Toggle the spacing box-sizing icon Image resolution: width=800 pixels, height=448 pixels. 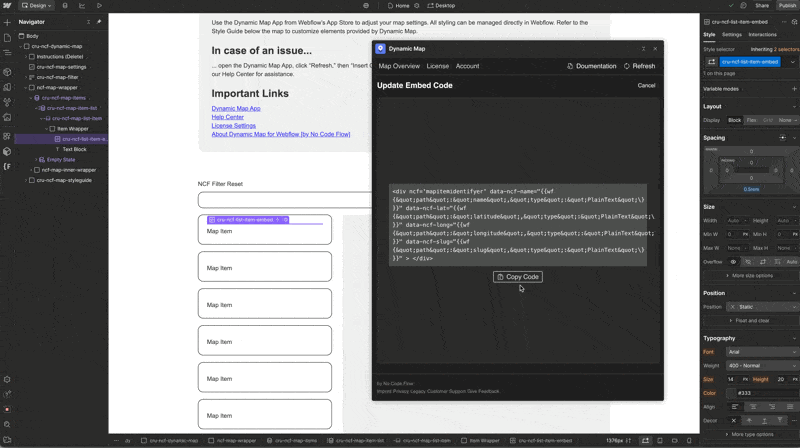(783, 138)
